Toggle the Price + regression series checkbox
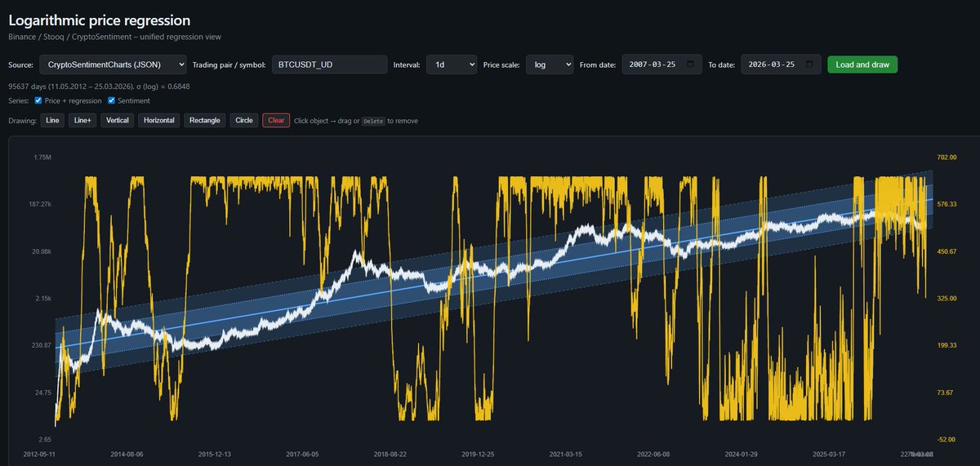The height and width of the screenshot is (466, 980). pyautogui.click(x=39, y=100)
